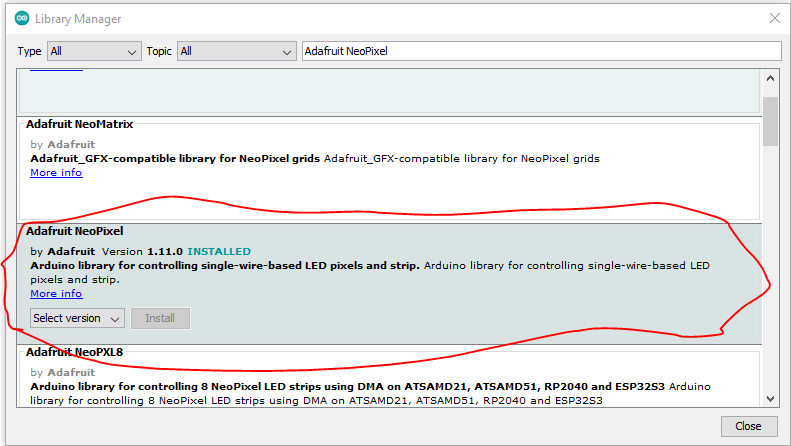791x446 pixels.
Task: Expand the Select version dropdown
Action: (77, 318)
